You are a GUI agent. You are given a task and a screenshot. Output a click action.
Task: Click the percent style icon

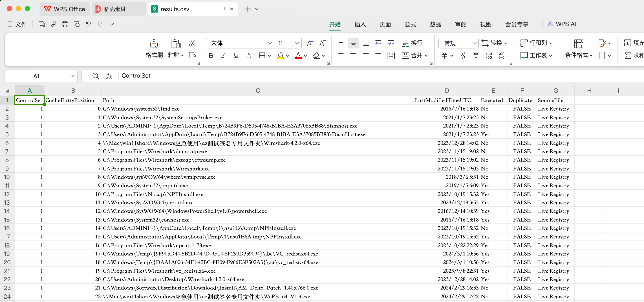pyautogui.click(x=463, y=56)
